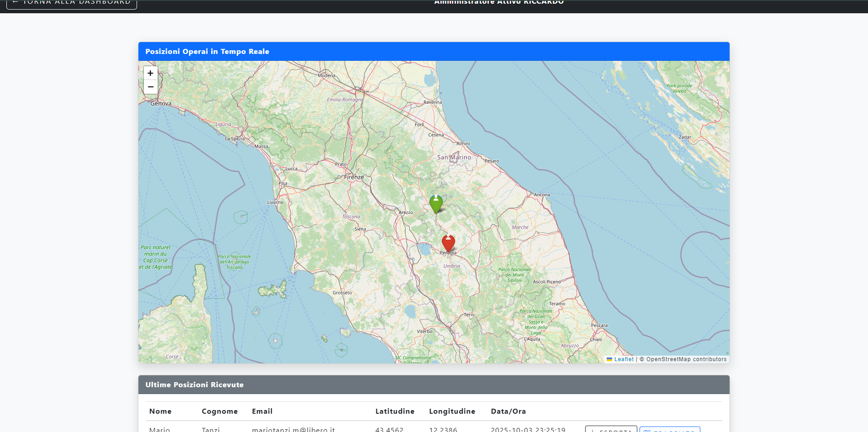Image resolution: width=868 pixels, height=432 pixels.
Task: Select the red marker near Perugia
Action: (448, 243)
